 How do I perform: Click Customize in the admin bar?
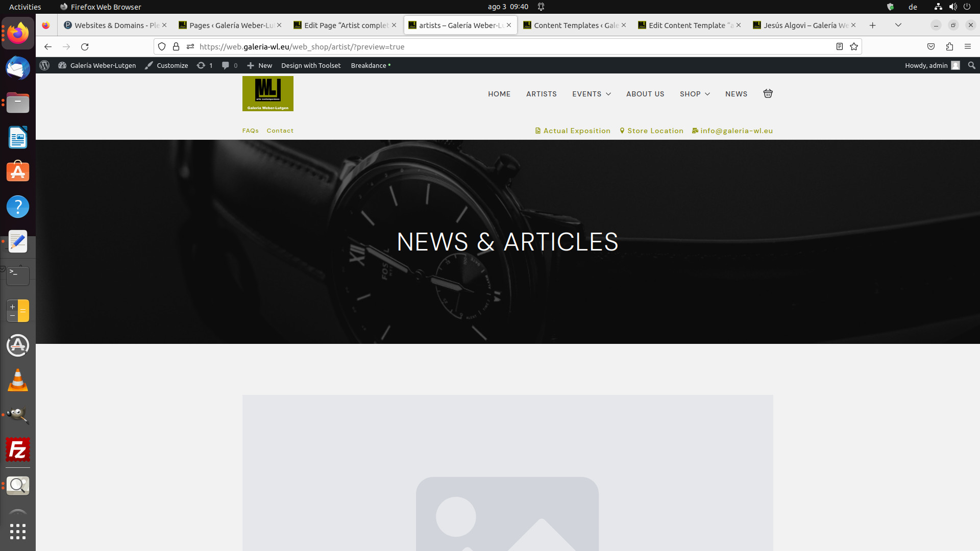(166, 65)
